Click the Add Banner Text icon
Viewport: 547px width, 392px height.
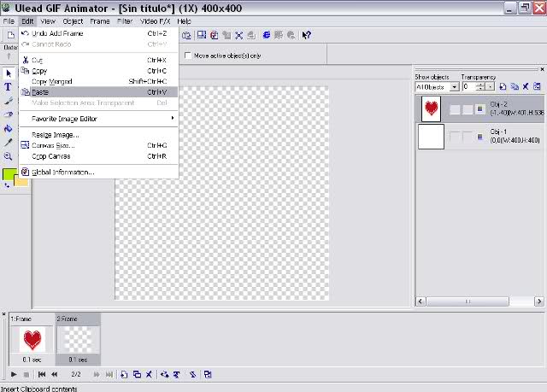(177, 375)
